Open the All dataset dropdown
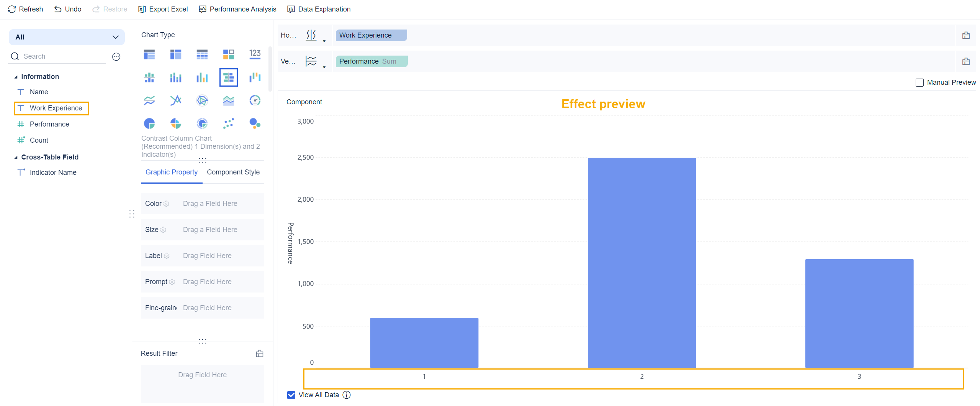Viewport: 980px width, 406px height. 67,37
